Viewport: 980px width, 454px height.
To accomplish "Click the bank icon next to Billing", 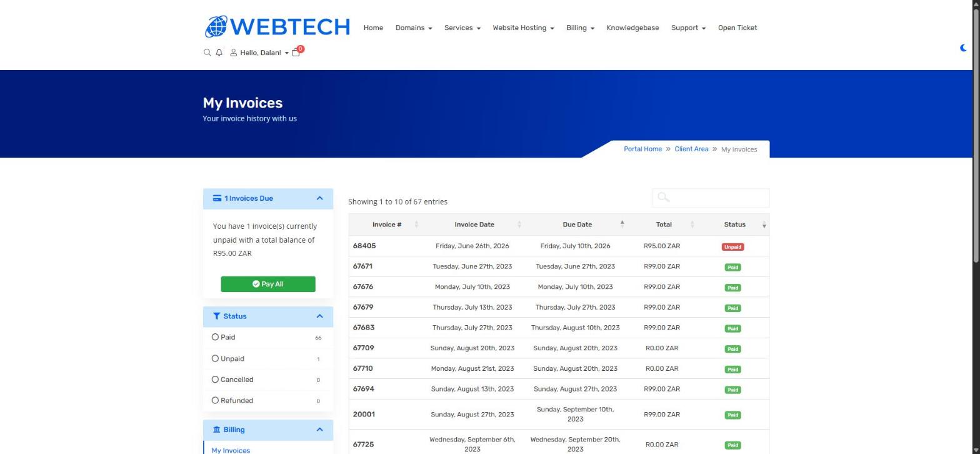I will [x=217, y=430].
